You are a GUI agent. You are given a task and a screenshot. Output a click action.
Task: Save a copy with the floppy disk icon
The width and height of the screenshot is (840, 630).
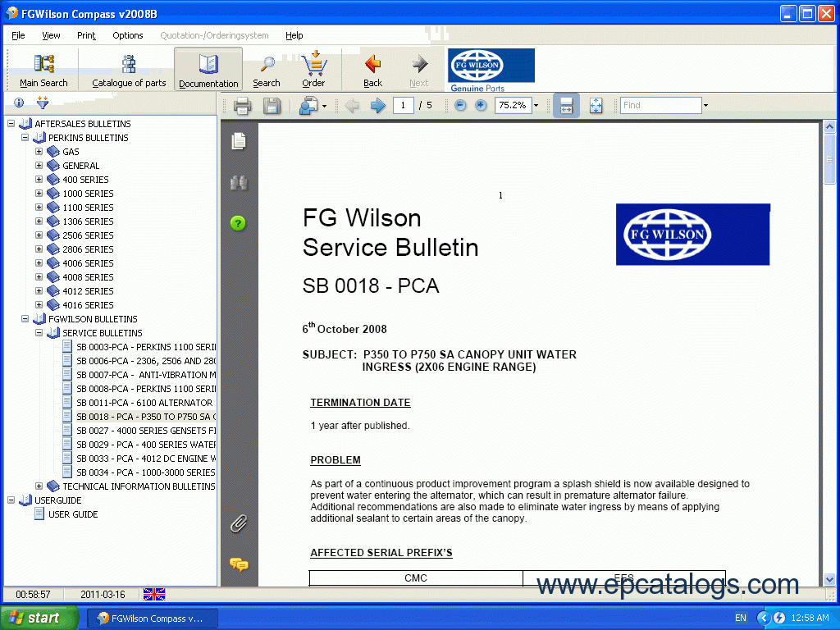272,106
